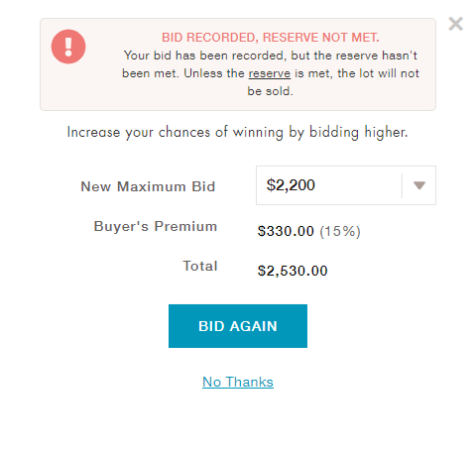
Task: Click the New Maximum Bid label
Action: [x=148, y=186]
